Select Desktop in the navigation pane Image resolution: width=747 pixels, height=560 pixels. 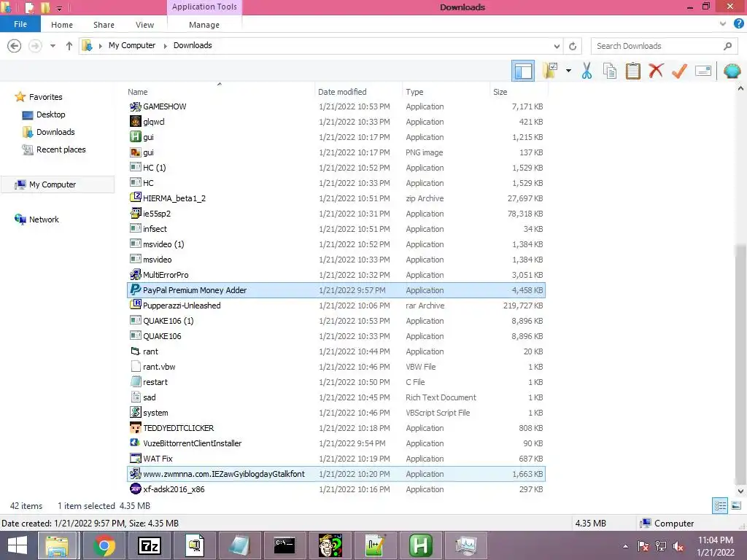click(x=51, y=114)
